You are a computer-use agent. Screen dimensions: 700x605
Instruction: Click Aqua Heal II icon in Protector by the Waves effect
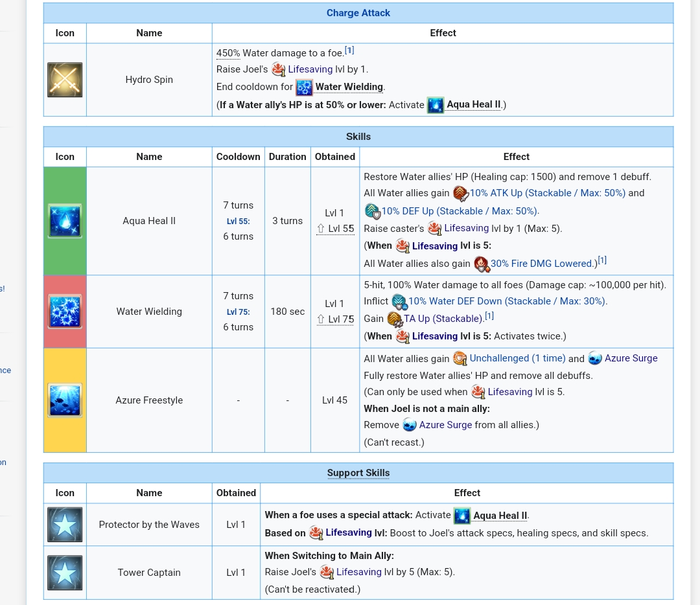click(x=462, y=516)
